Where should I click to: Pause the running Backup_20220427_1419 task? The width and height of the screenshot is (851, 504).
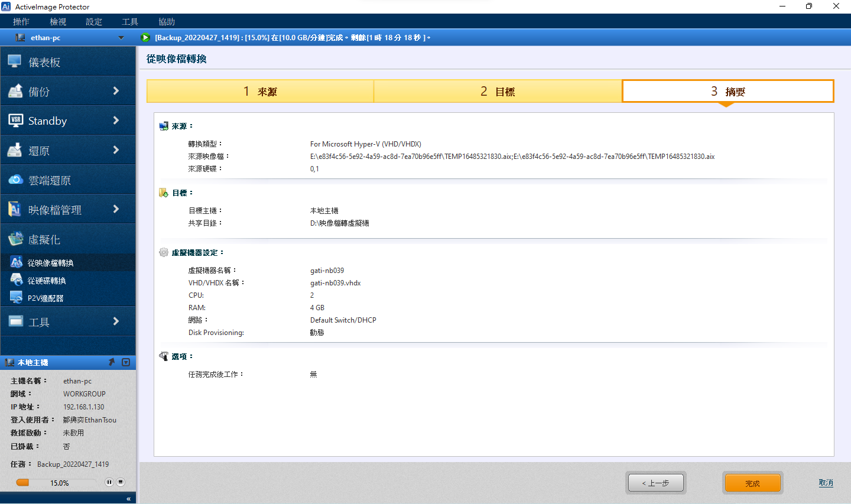point(109,482)
